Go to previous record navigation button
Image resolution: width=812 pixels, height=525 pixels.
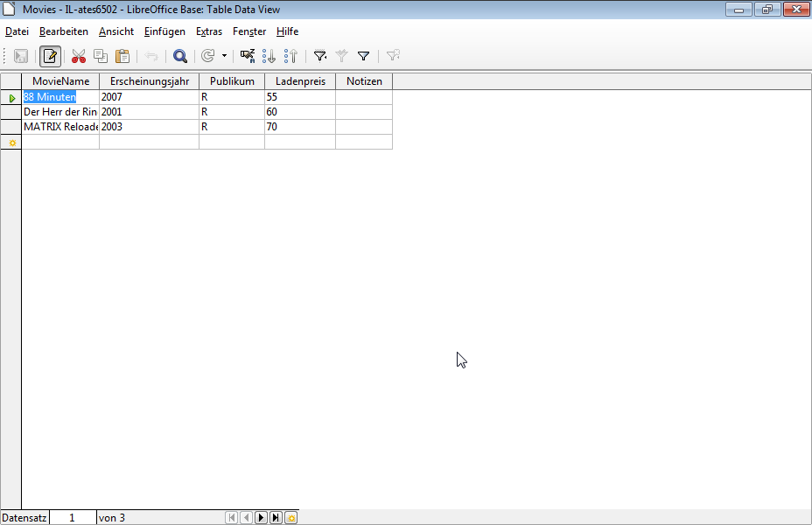click(x=247, y=518)
